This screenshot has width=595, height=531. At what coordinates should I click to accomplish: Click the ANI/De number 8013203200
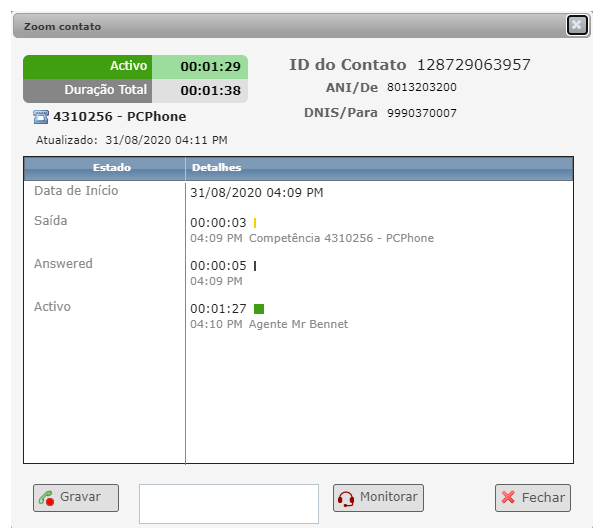click(422, 87)
